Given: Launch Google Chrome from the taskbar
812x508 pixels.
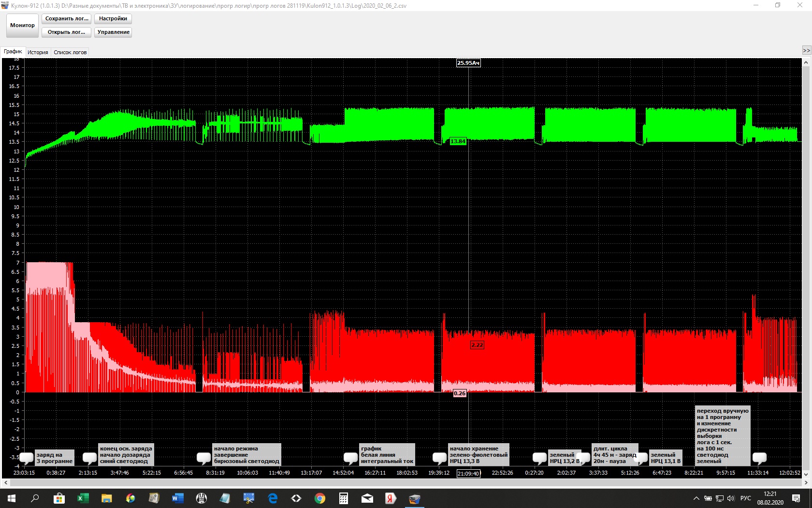Looking at the screenshot, I should click(319, 498).
